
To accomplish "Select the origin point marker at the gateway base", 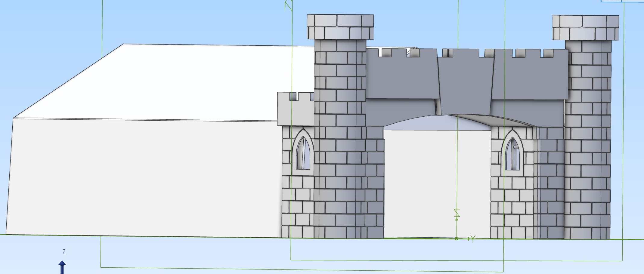I will click(x=457, y=239).
